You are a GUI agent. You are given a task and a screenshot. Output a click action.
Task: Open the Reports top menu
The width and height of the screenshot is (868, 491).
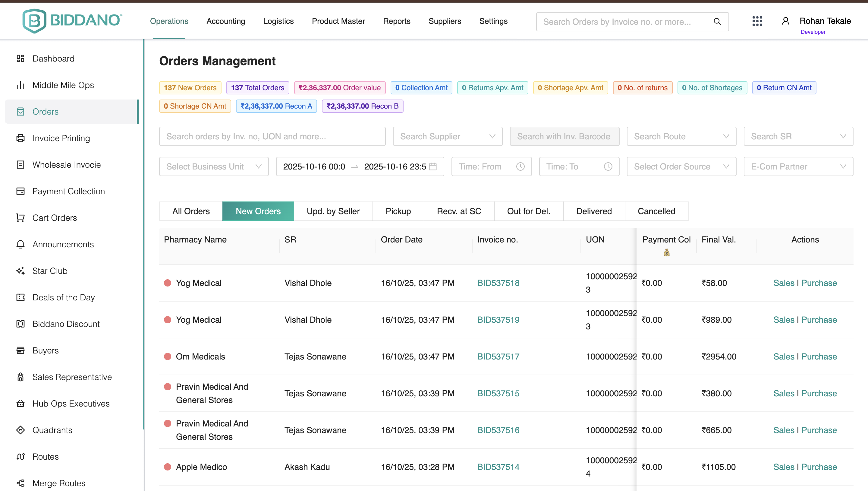coord(397,21)
